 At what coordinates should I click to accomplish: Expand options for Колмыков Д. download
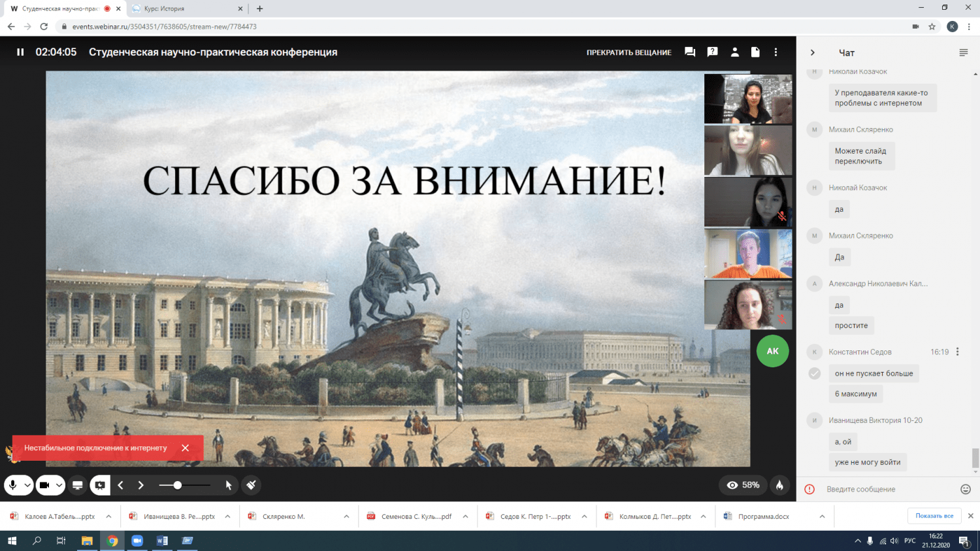click(x=703, y=516)
